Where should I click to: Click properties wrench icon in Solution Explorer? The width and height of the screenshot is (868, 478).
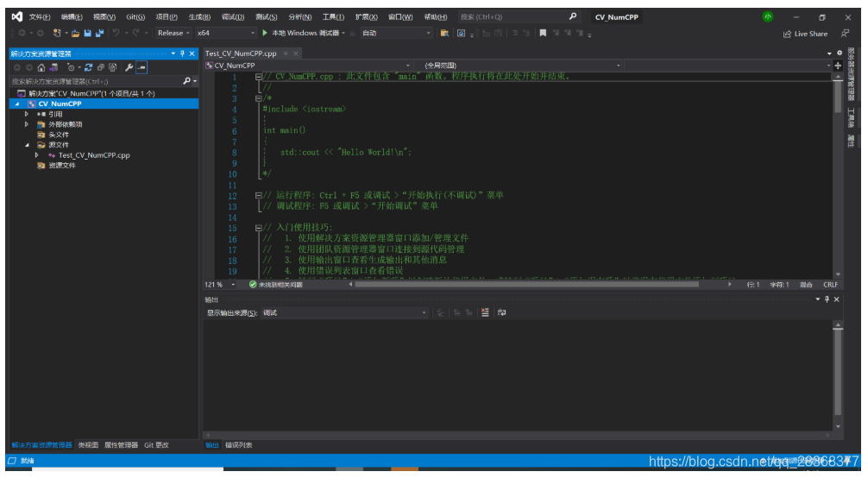tap(129, 67)
